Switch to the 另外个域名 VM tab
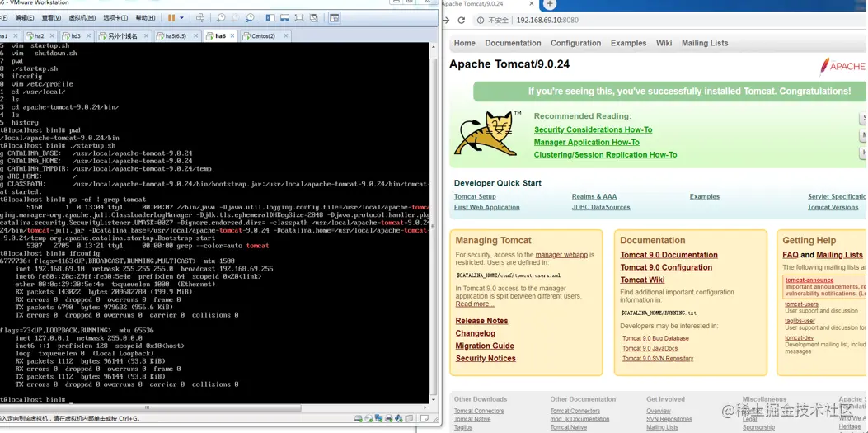The width and height of the screenshot is (868, 433). coord(123,36)
